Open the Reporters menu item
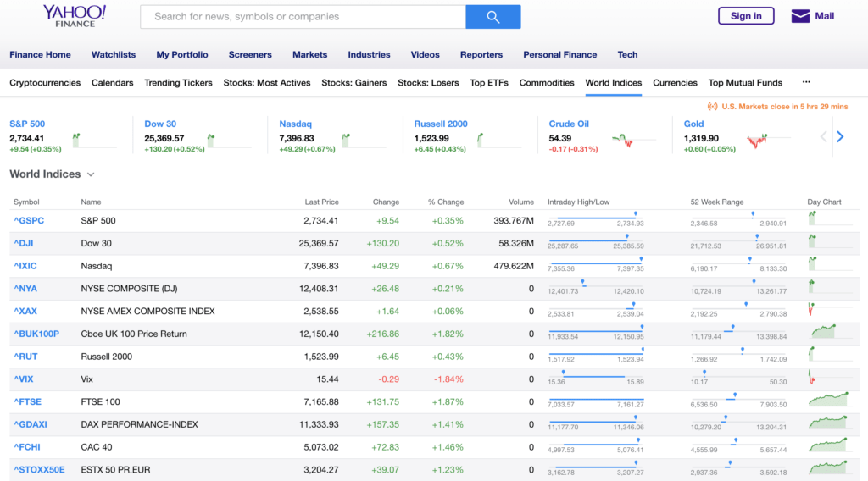The image size is (868, 481). (481, 55)
